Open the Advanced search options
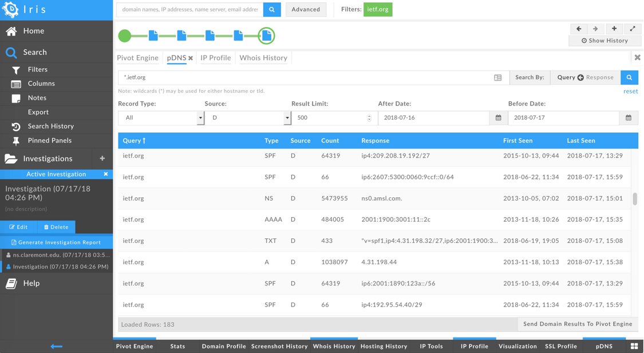 pos(306,9)
